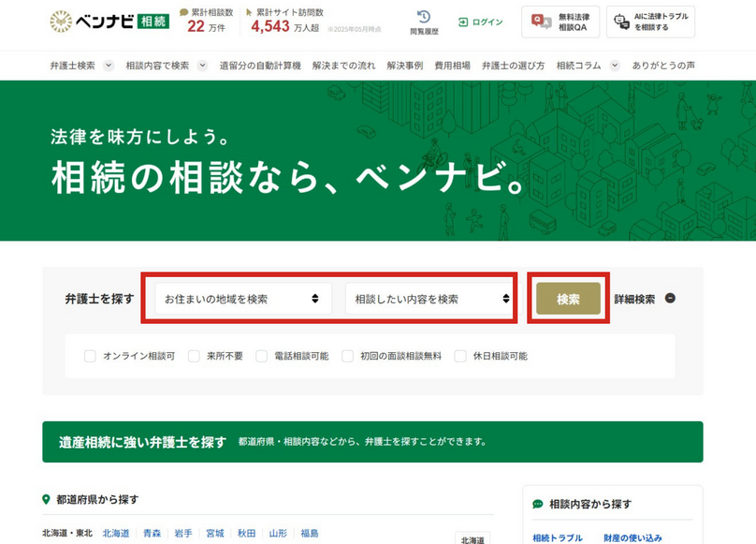Open the 相談したい内容を検索 dropdown

click(429, 297)
